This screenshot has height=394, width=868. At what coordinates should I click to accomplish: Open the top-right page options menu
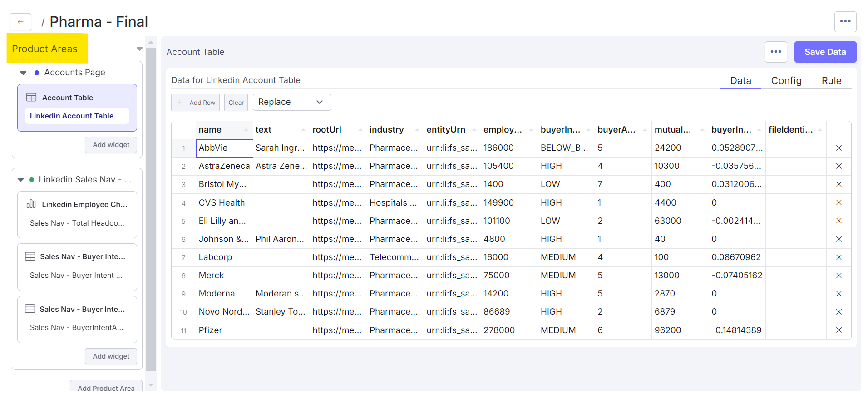[845, 22]
